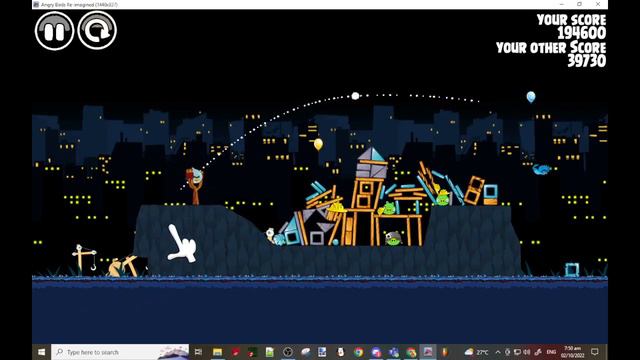
Task: Open the volume control in system tray
Action: click(527, 352)
